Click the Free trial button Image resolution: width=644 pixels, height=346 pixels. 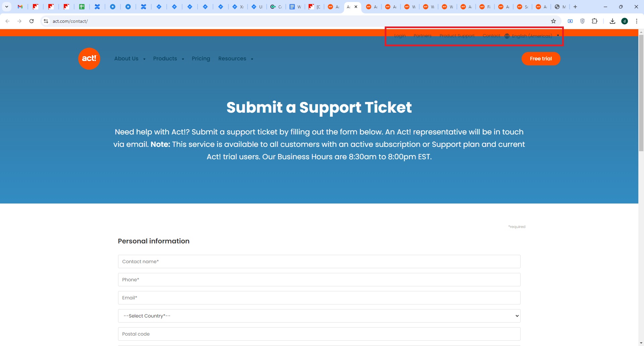(541, 59)
